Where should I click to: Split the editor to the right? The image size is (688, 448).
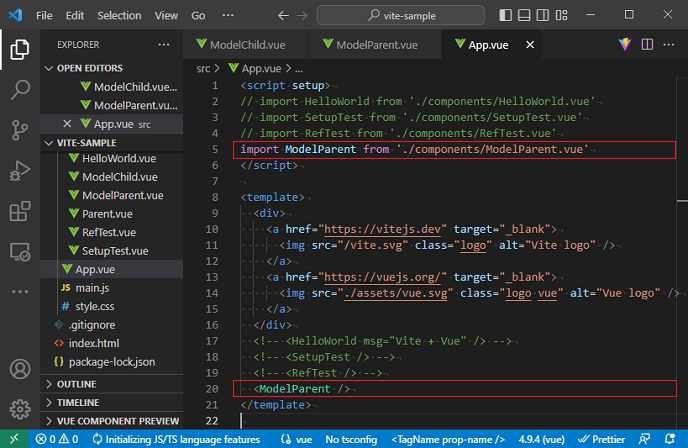tap(647, 44)
